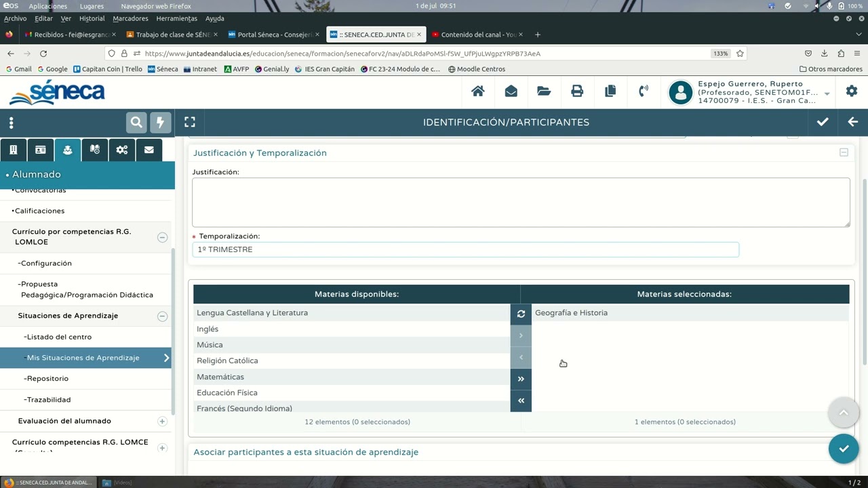Screen dimensions: 868x488
Task: Switch to Contenido del canal tab
Action: (477, 35)
